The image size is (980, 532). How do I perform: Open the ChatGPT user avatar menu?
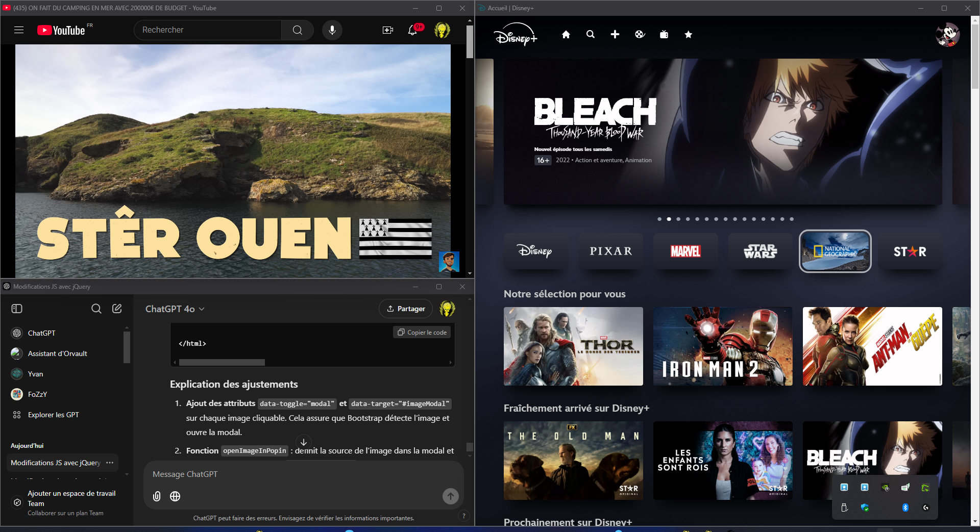point(447,309)
